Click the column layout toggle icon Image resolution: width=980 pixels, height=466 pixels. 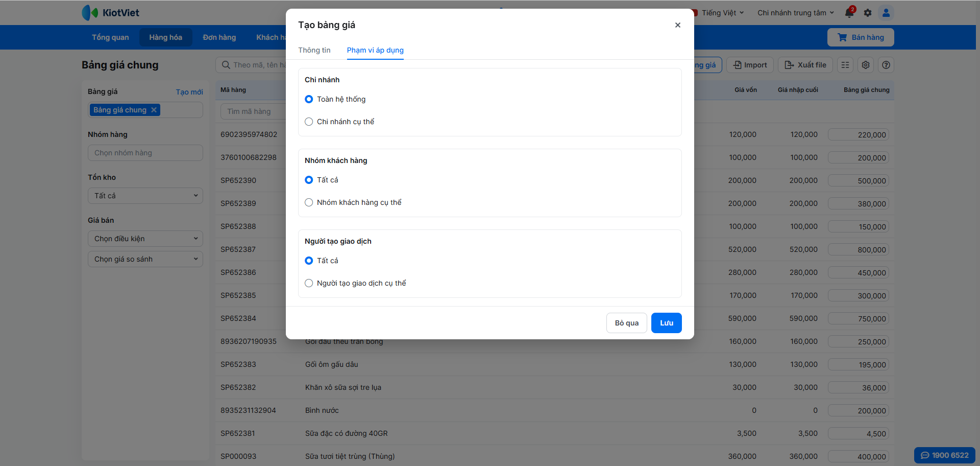tap(845, 65)
